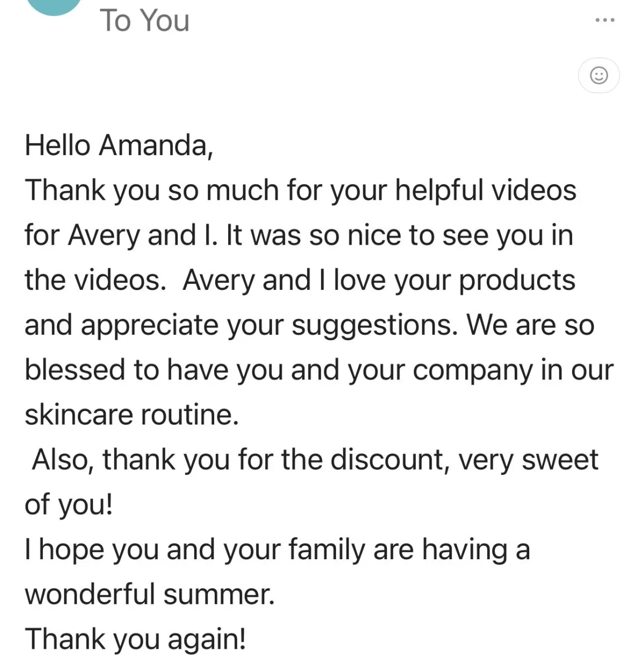The height and width of the screenshot is (666, 644).
Task: Tap the sender's teal avatar circle
Action: point(53,5)
